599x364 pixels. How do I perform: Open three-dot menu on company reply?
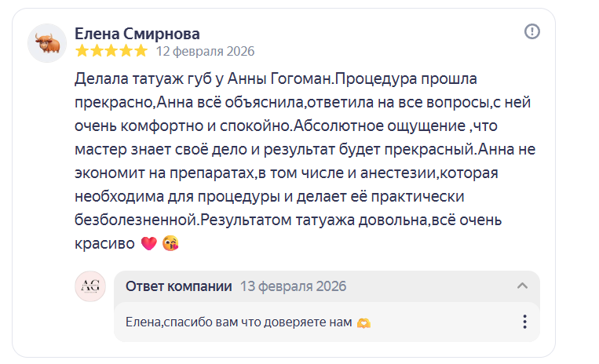pos(524,322)
